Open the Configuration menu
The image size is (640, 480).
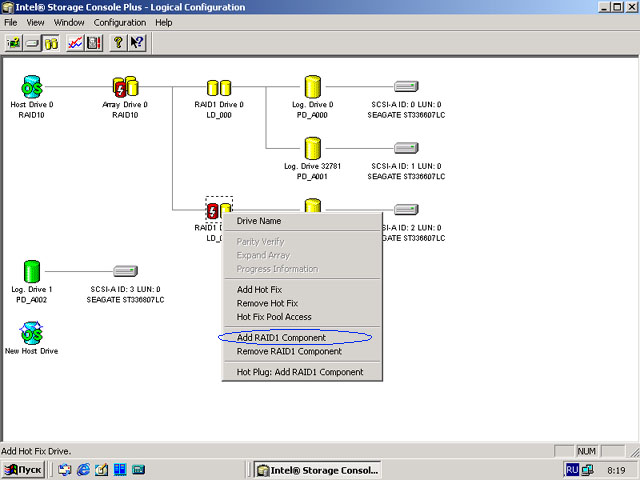(119, 22)
